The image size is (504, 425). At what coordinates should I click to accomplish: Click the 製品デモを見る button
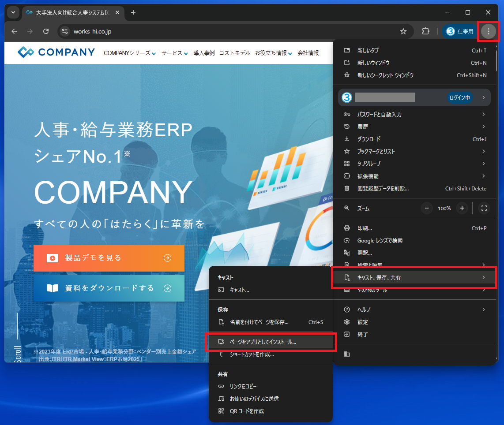[109, 258]
